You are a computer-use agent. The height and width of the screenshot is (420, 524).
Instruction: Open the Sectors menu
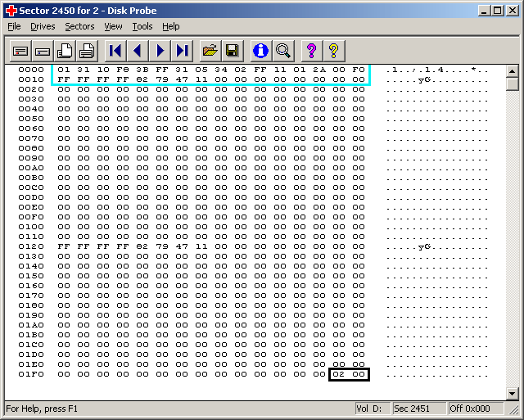coord(79,26)
